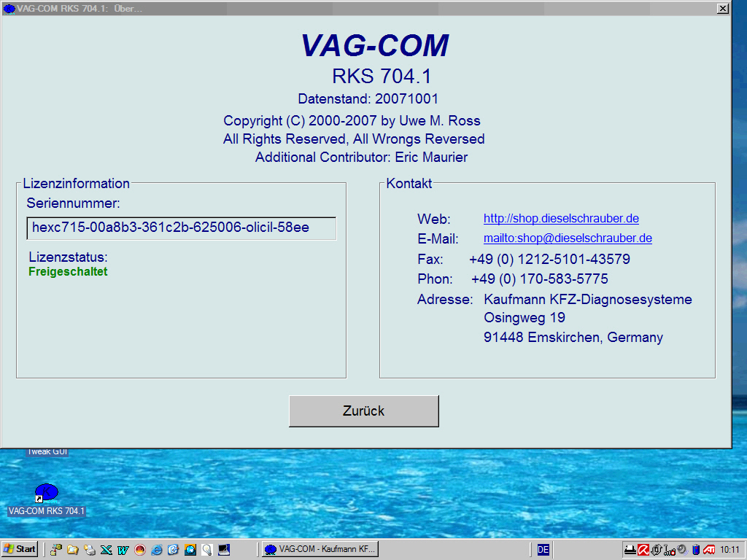Viewport: 747px width, 560px height.
Task: Open the shop.dieselschrauber.de web link
Action: point(561,219)
